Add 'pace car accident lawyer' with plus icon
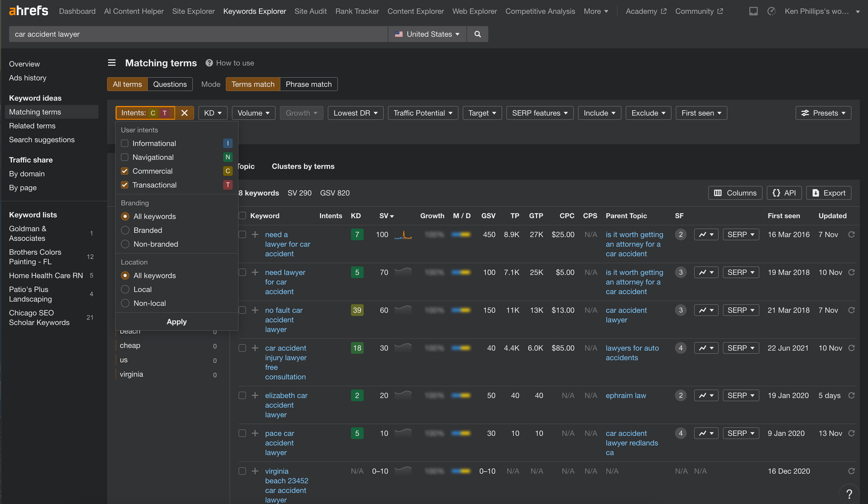868x504 pixels. 255,433
